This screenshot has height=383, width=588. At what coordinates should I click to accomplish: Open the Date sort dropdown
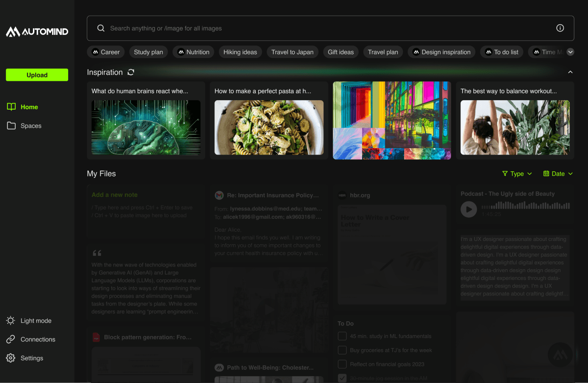pyautogui.click(x=558, y=174)
